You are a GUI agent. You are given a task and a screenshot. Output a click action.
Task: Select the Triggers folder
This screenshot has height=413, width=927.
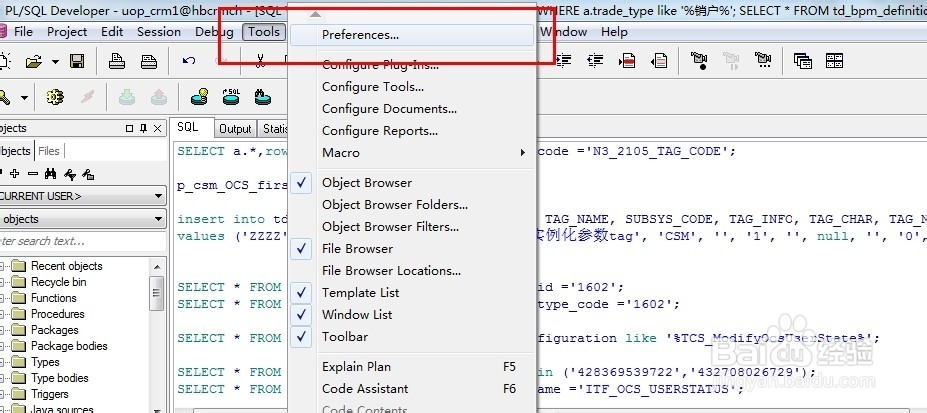point(50,394)
